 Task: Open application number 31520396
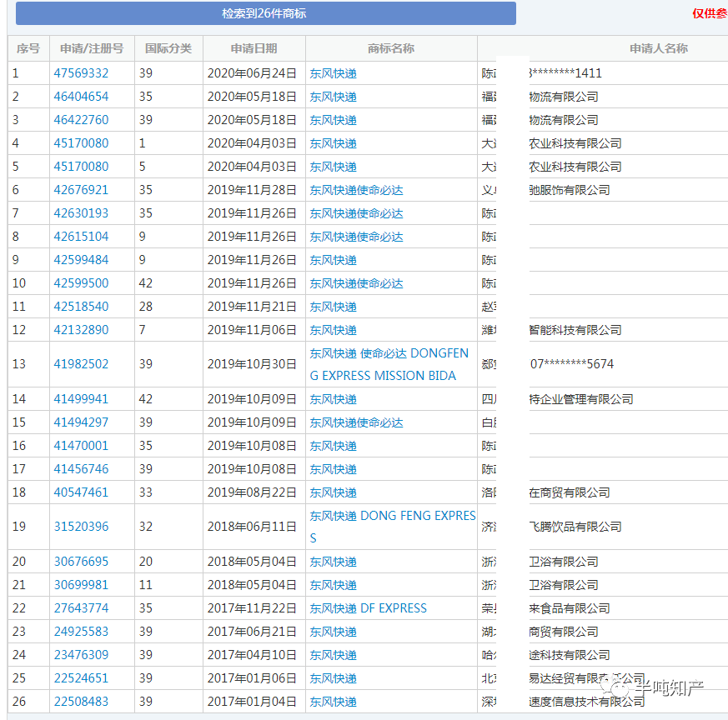[81, 527]
